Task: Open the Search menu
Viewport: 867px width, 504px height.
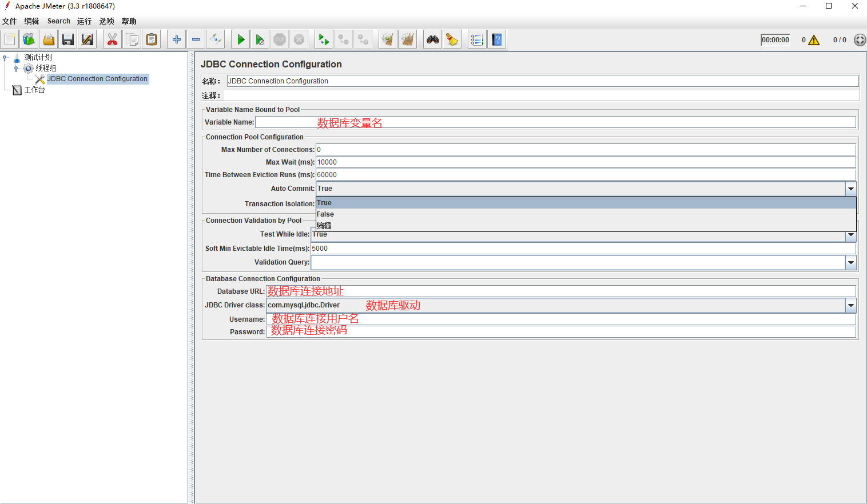Action: click(x=58, y=21)
